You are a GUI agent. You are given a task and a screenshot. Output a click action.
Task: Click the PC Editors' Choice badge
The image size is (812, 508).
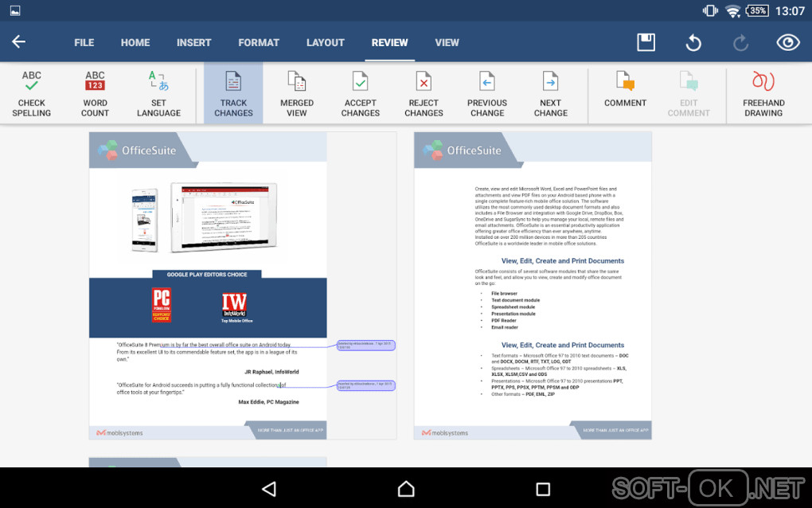161,305
